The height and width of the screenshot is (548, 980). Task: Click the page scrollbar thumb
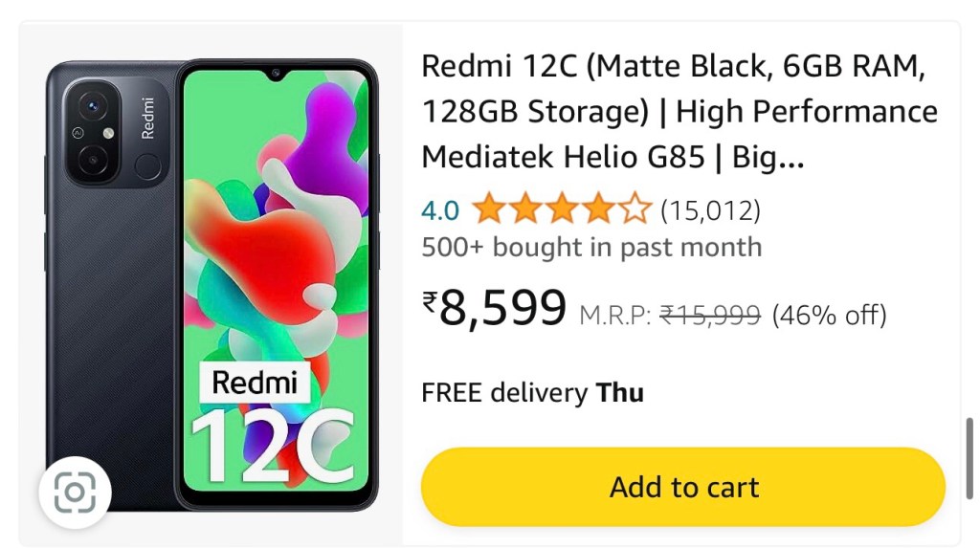tap(969, 459)
